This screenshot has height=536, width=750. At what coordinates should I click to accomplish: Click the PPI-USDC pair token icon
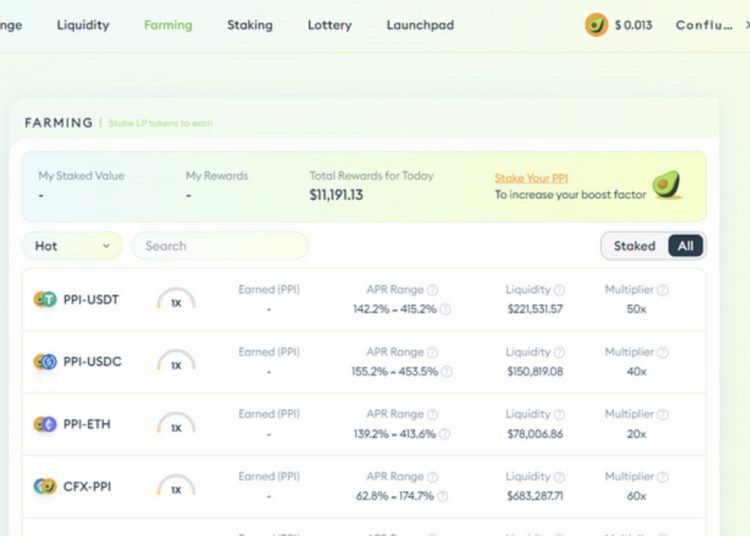[45, 362]
